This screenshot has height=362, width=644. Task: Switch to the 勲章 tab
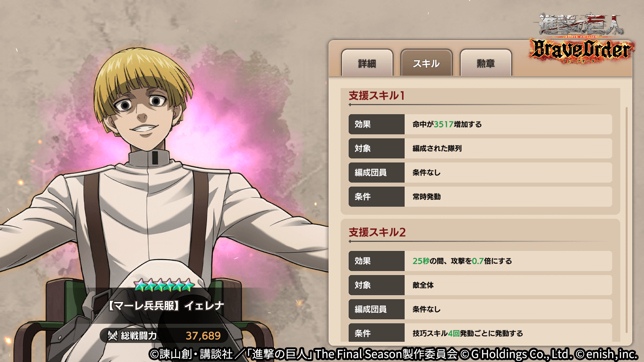pos(486,63)
